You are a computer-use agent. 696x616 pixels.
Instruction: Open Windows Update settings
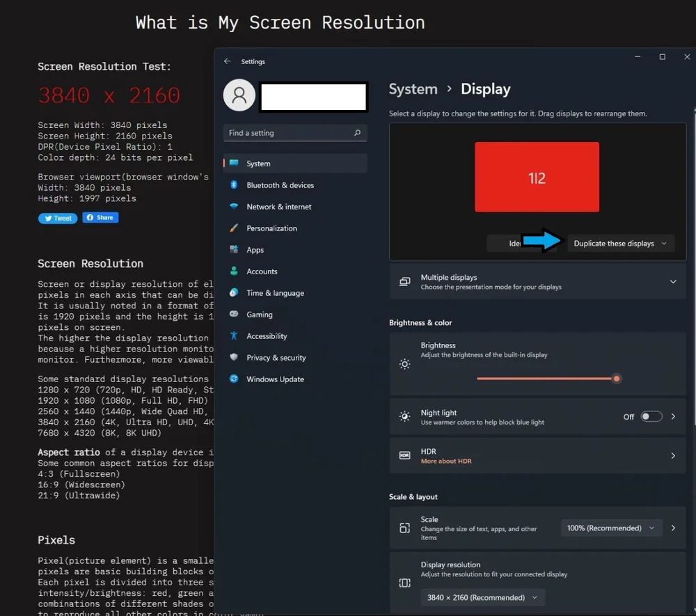click(x=295, y=379)
